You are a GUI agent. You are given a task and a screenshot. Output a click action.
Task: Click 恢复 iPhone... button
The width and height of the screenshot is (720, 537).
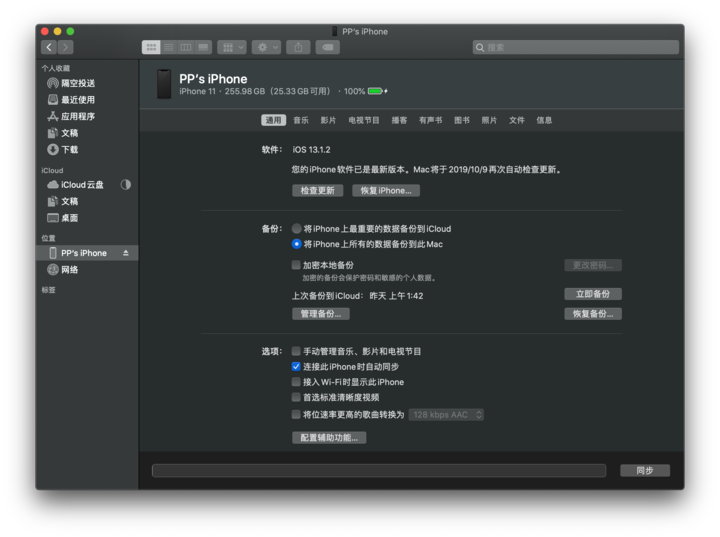pos(386,191)
